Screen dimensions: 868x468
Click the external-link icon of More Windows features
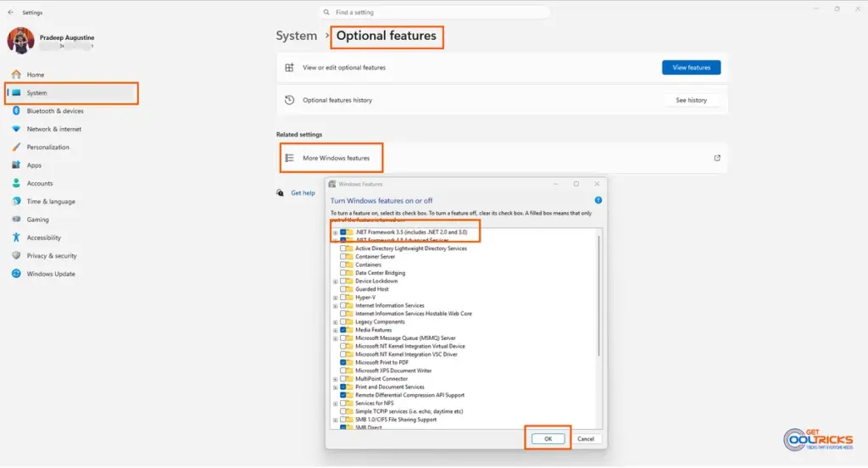coord(717,158)
